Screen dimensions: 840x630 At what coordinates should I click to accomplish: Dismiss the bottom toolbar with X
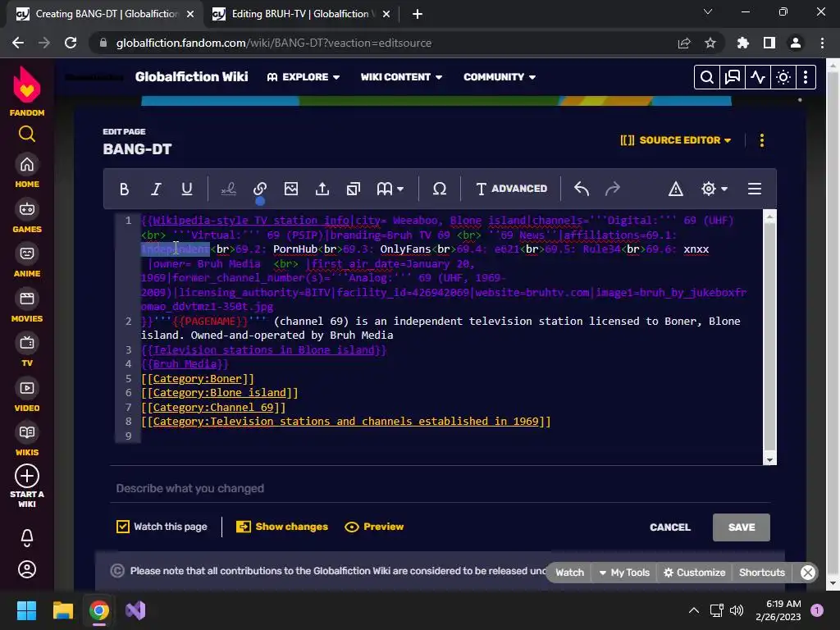(x=808, y=573)
